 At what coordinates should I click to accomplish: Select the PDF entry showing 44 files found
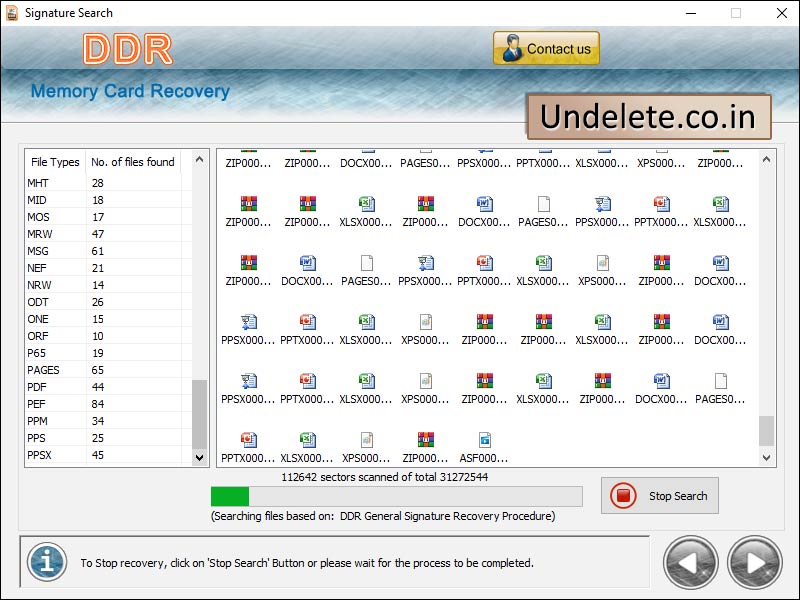(100, 387)
